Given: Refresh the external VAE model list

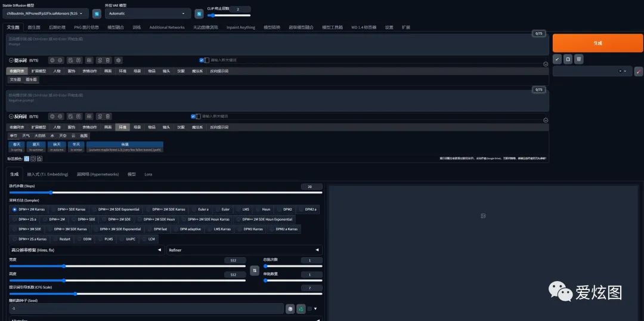Looking at the screenshot, I should tap(199, 14).
